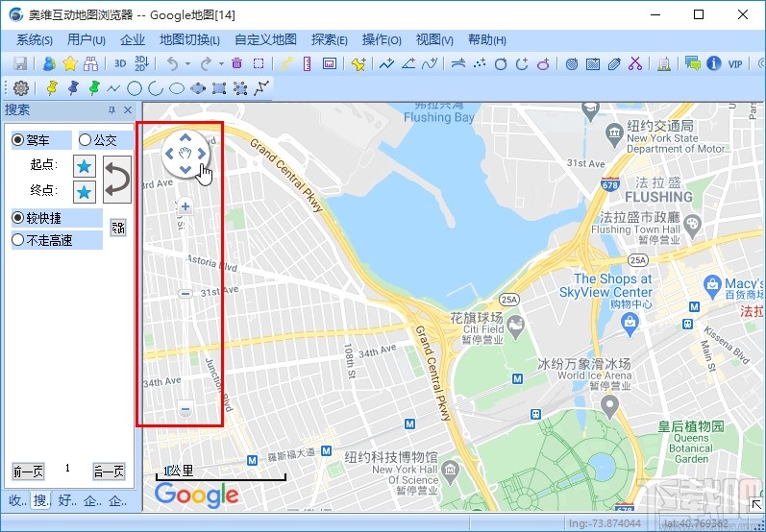Switch to the 好.. bottom tab
Viewport: 766px width, 532px height.
click(67, 500)
